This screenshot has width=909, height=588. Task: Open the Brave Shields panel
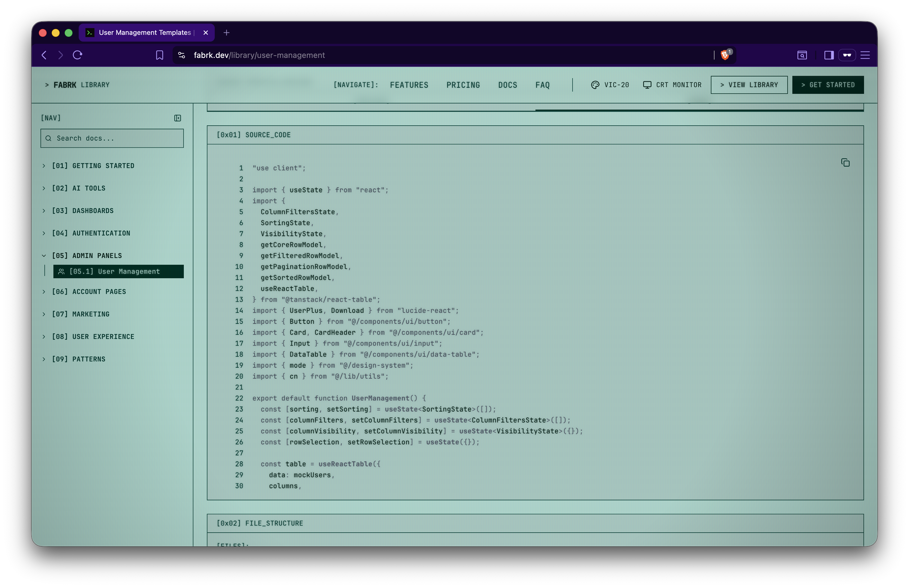pos(725,55)
